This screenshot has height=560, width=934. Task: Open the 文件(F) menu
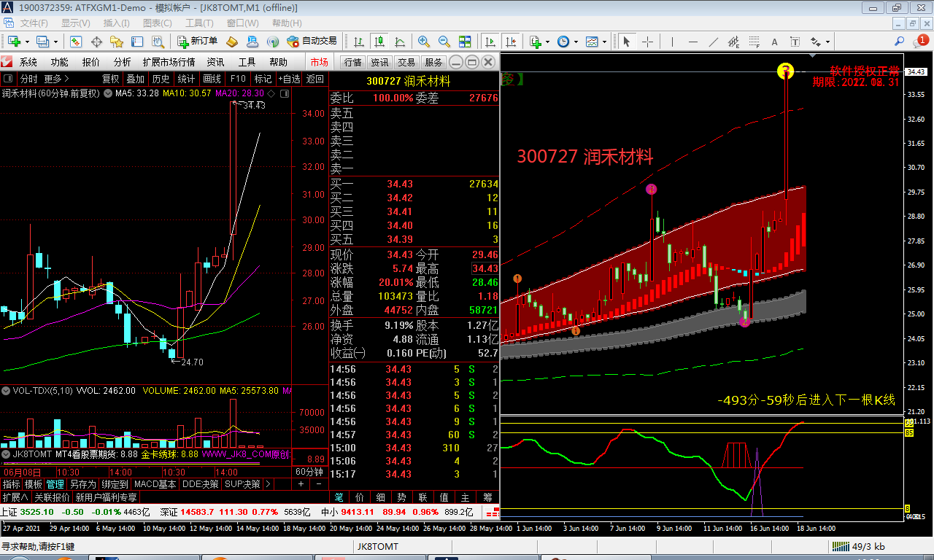34,23
